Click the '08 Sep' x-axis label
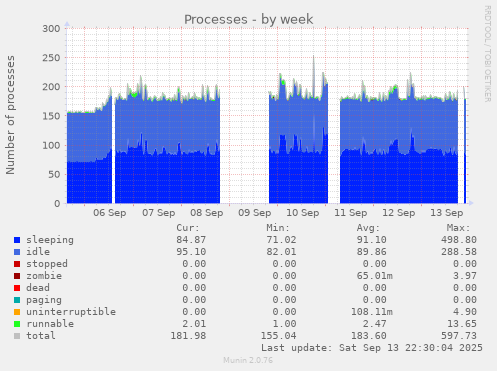This screenshot has width=497, height=371. (x=207, y=213)
